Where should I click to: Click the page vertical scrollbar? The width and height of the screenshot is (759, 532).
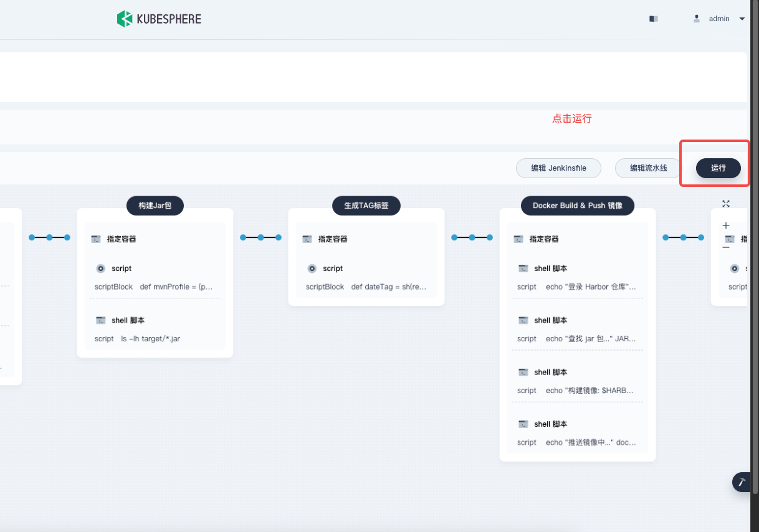pos(754,249)
